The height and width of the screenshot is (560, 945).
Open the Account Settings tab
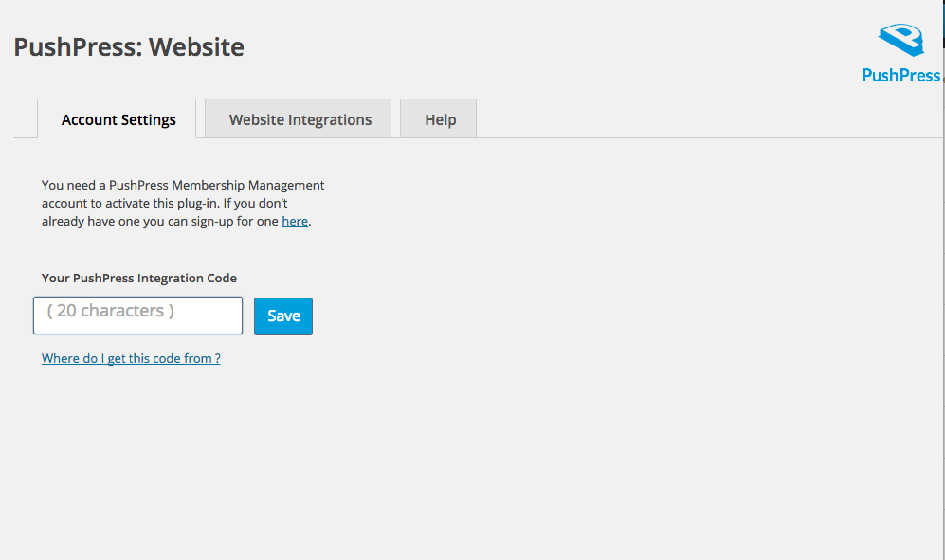click(117, 119)
